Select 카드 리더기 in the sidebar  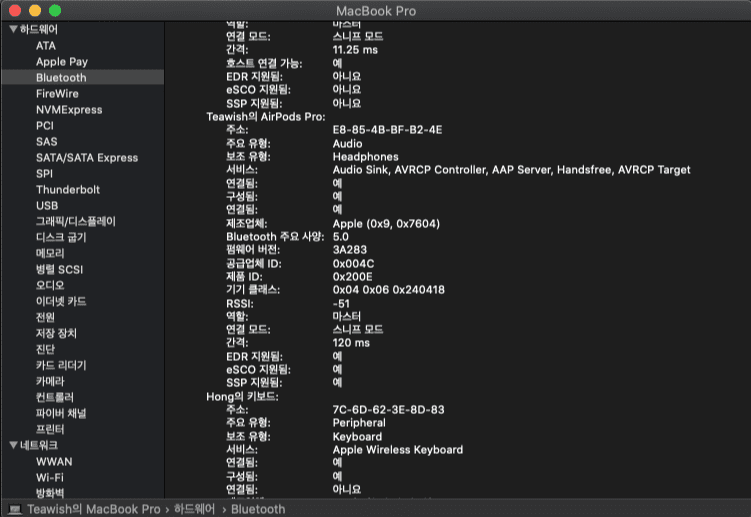tap(61, 366)
